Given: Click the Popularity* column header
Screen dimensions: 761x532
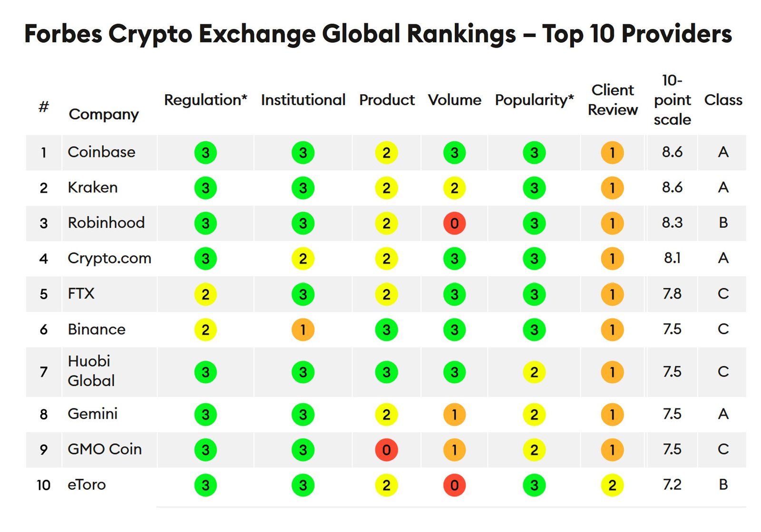Looking at the screenshot, I should coord(534,100).
